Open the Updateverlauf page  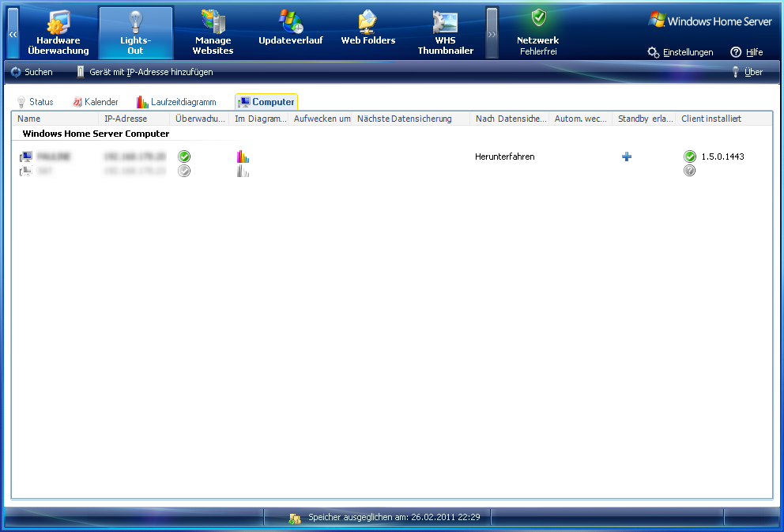pyautogui.click(x=290, y=30)
